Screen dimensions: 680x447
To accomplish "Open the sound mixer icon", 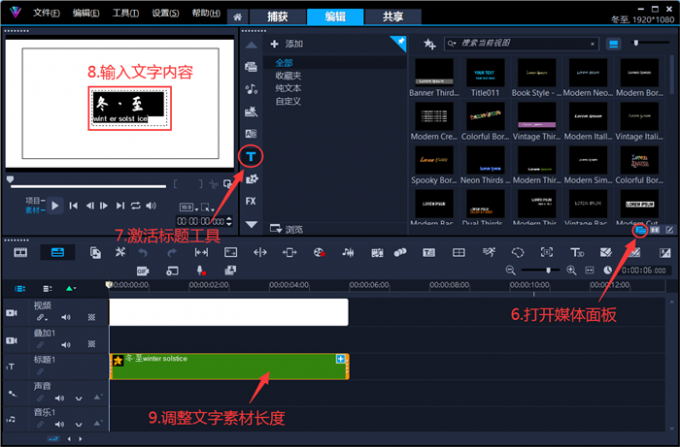I will [348, 252].
